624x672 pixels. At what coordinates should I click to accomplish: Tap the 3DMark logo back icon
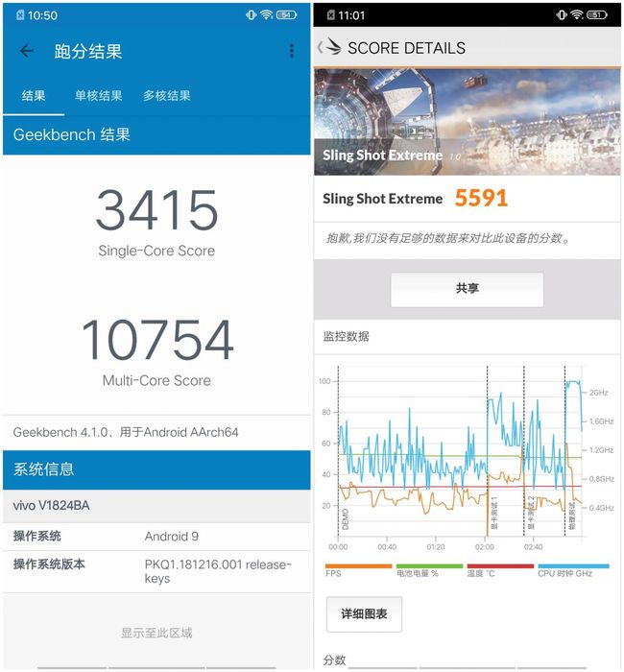tap(330, 47)
